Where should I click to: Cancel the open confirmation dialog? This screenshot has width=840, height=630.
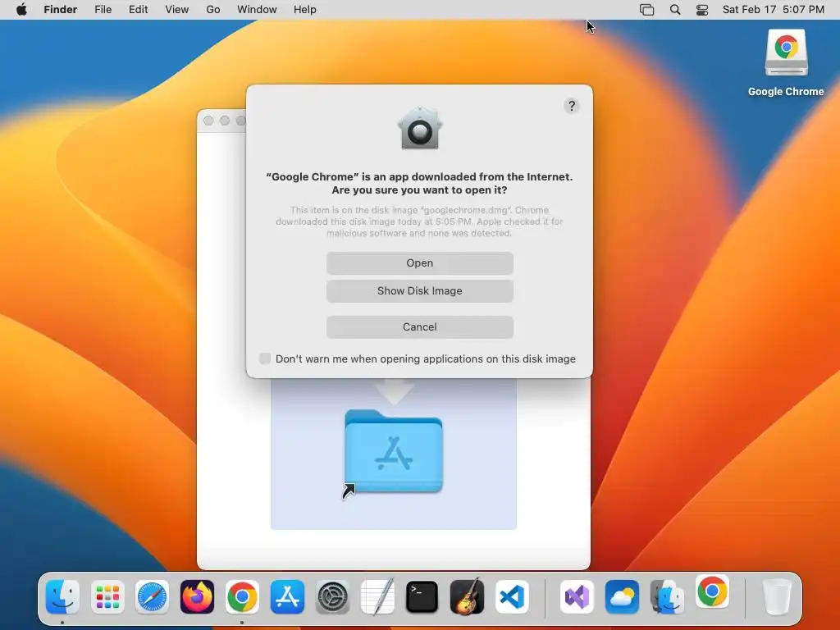pyautogui.click(x=419, y=326)
